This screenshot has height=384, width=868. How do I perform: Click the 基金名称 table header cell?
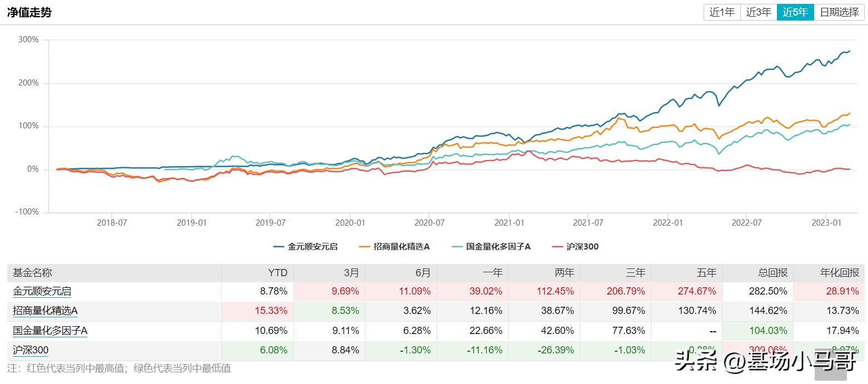(28, 272)
